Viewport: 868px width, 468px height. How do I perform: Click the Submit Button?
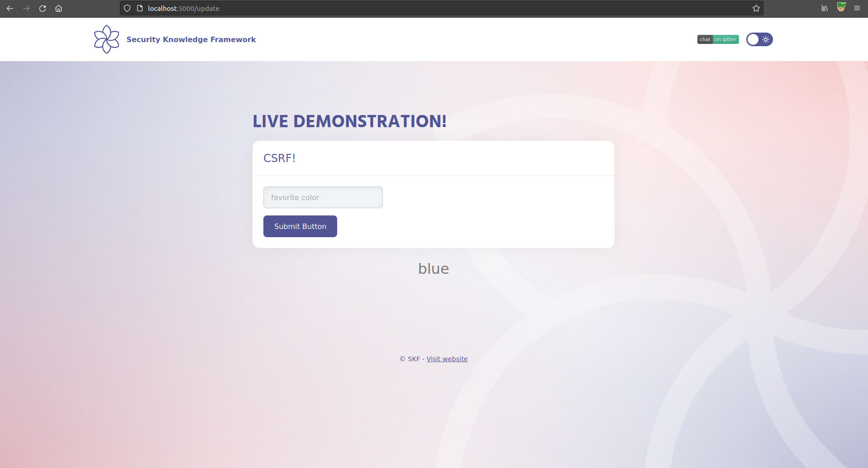pos(300,226)
